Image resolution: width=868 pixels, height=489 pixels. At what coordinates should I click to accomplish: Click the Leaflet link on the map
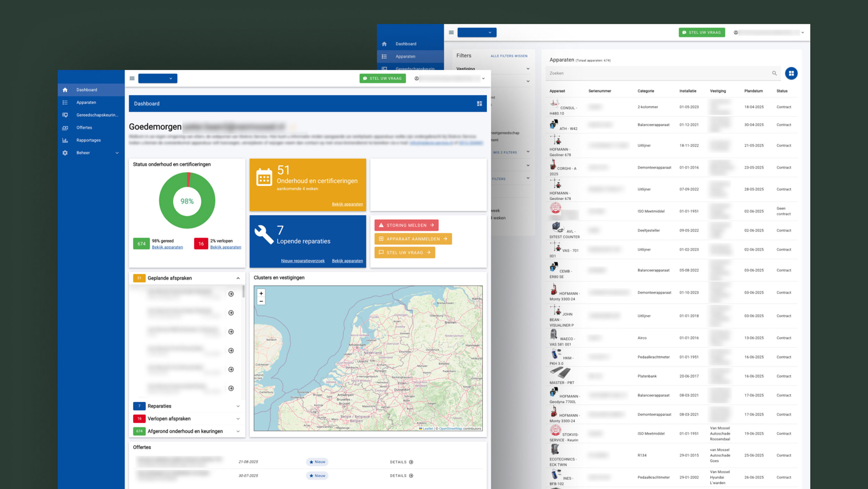[428, 429]
